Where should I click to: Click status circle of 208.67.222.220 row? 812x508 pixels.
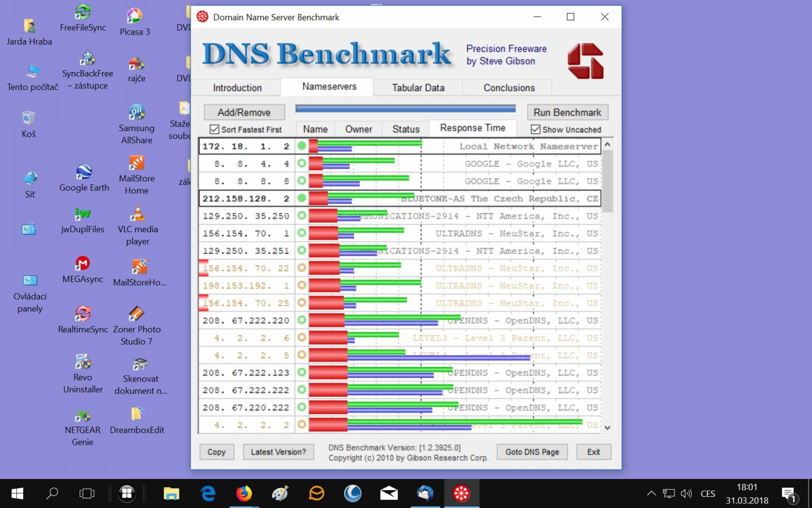(302, 320)
